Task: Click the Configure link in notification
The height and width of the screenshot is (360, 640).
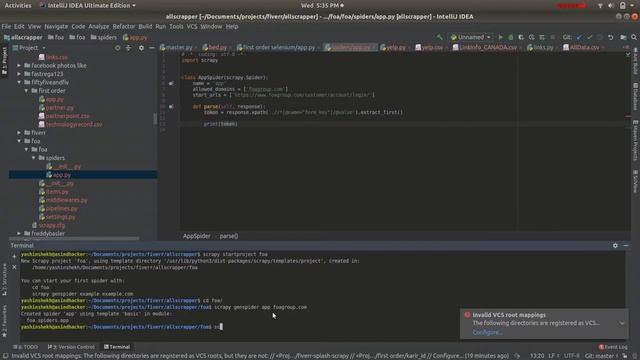Action: point(487,332)
